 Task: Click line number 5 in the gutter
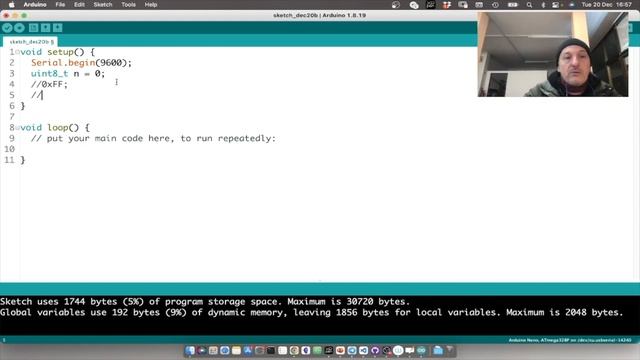point(11,95)
